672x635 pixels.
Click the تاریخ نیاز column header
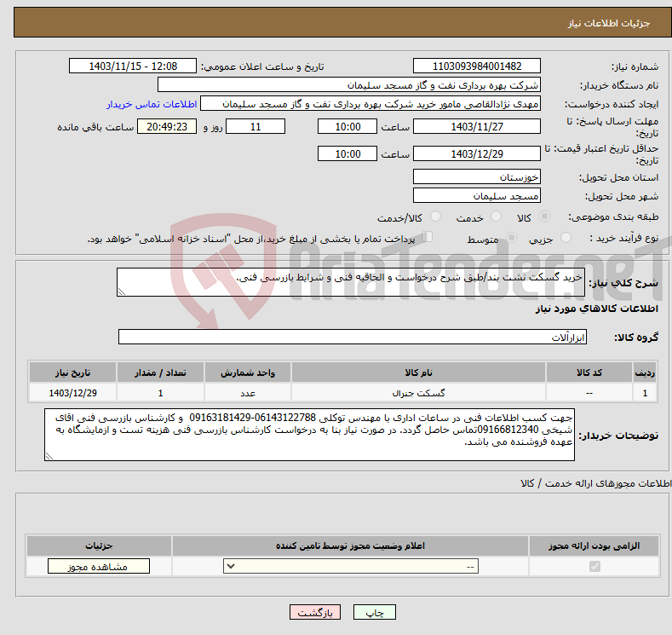coord(73,372)
